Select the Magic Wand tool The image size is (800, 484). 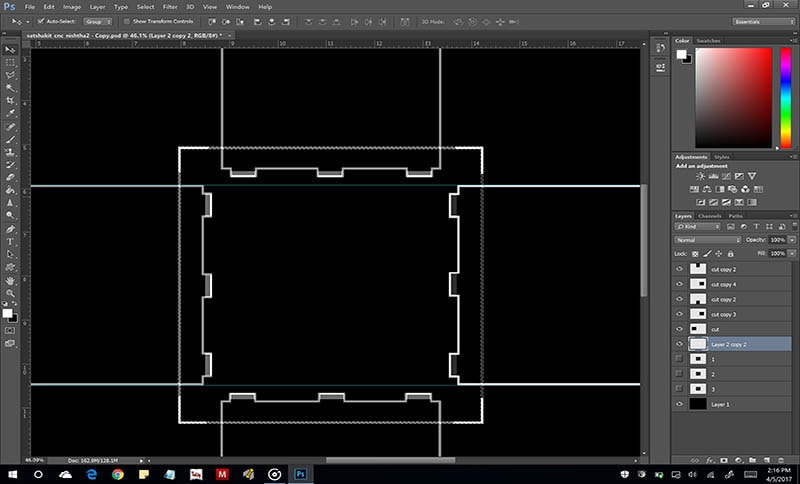(x=10, y=88)
